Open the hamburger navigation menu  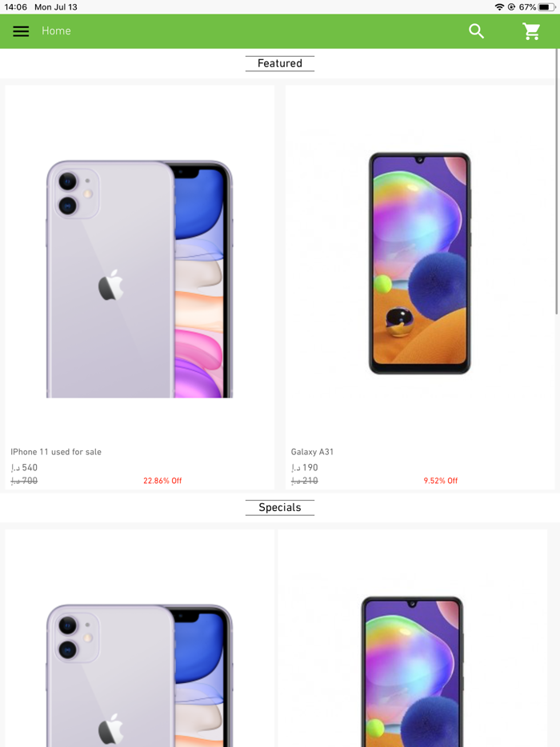[21, 31]
